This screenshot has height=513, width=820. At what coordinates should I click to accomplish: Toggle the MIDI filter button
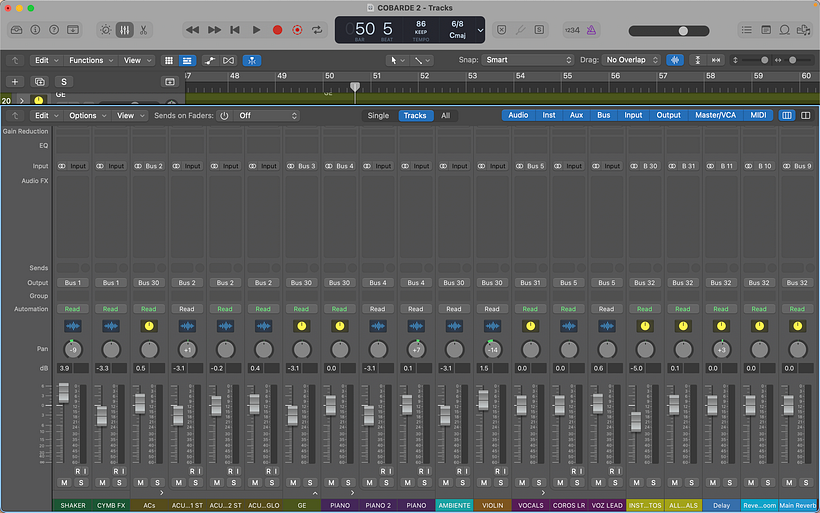[758, 115]
